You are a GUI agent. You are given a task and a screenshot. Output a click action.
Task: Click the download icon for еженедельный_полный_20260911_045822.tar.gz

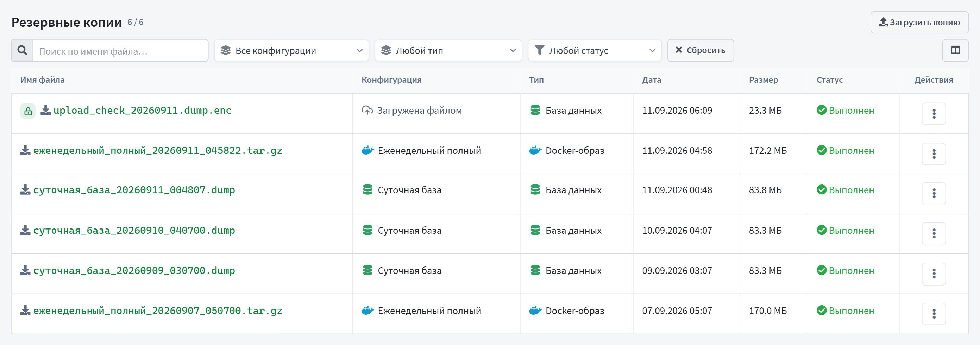25,150
